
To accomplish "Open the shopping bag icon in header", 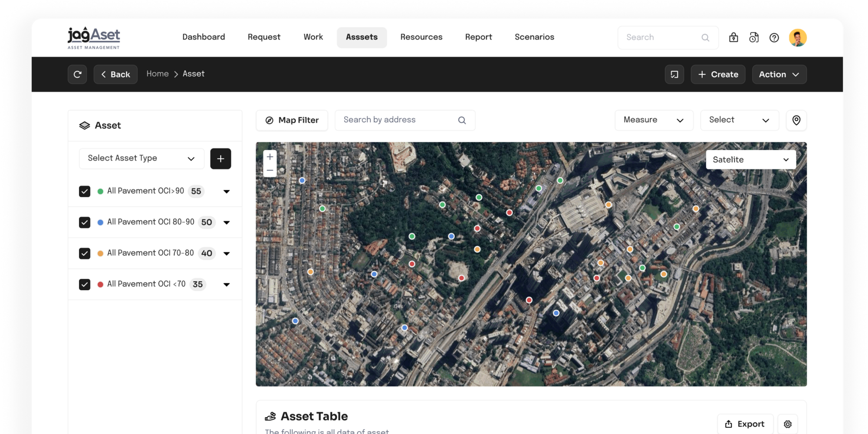I will point(733,38).
